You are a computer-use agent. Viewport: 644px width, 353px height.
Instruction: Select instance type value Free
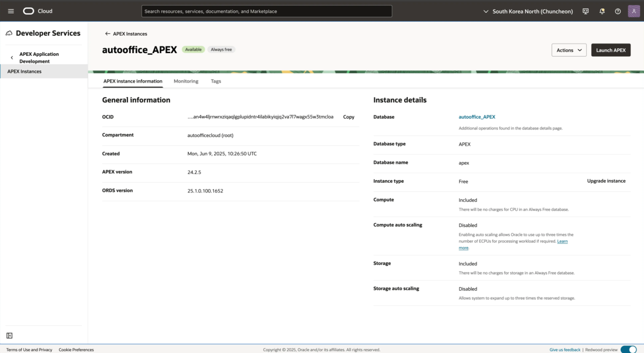(x=463, y=181)
